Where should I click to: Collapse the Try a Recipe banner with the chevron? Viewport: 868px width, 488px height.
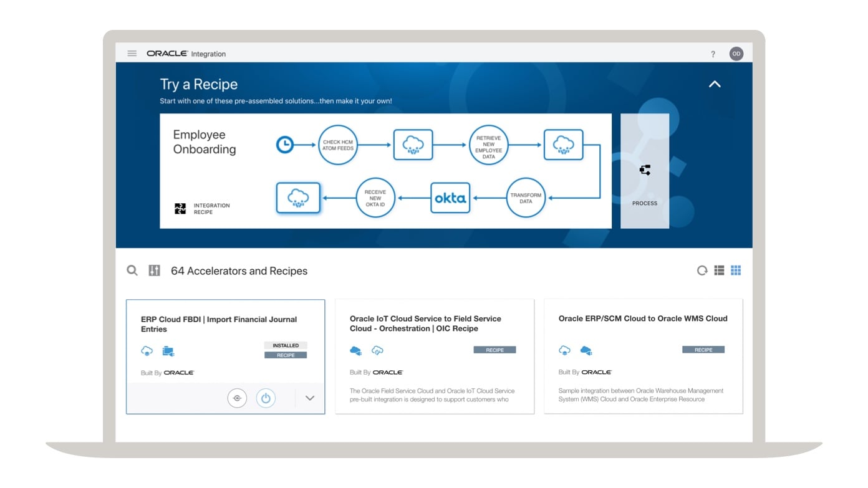click(x=715, y=84)
